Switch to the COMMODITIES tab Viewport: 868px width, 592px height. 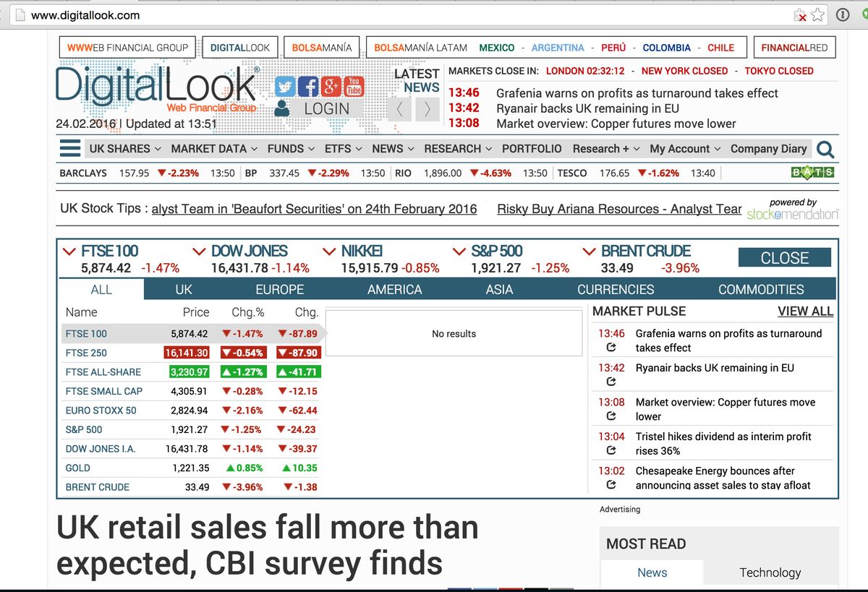click(761, 289)
